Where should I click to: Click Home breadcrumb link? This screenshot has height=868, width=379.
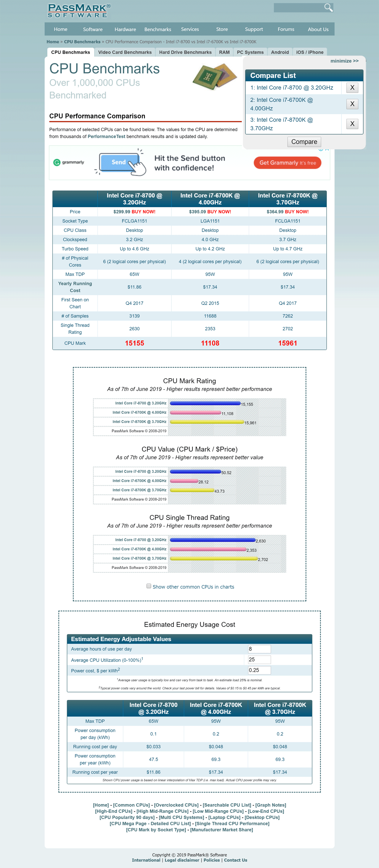(x=53, y=42)
